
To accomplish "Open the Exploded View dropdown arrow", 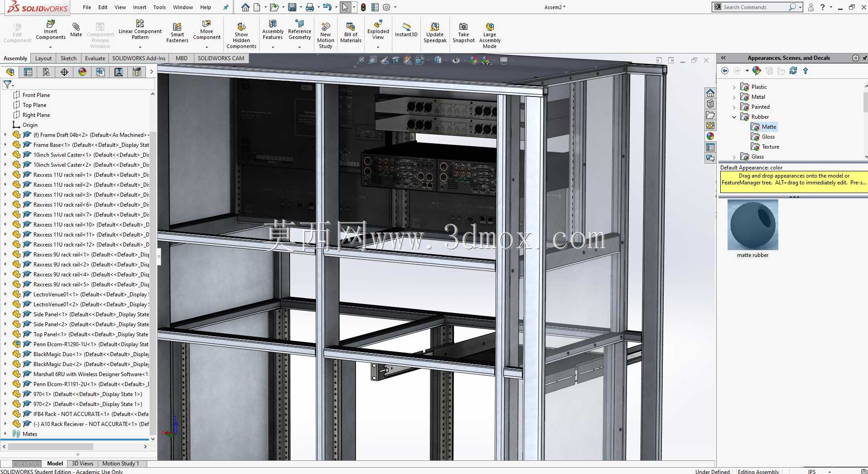I will (x=378, y=47).
